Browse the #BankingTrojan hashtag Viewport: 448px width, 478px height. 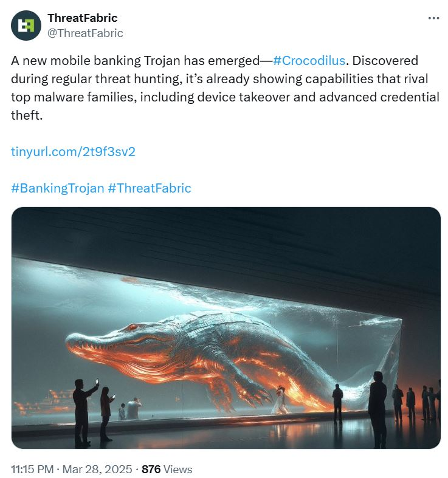(58, 188)
